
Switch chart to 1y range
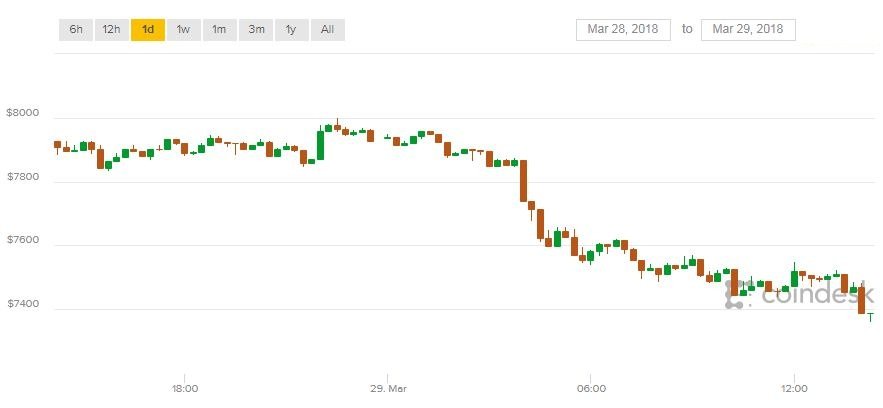291,29
